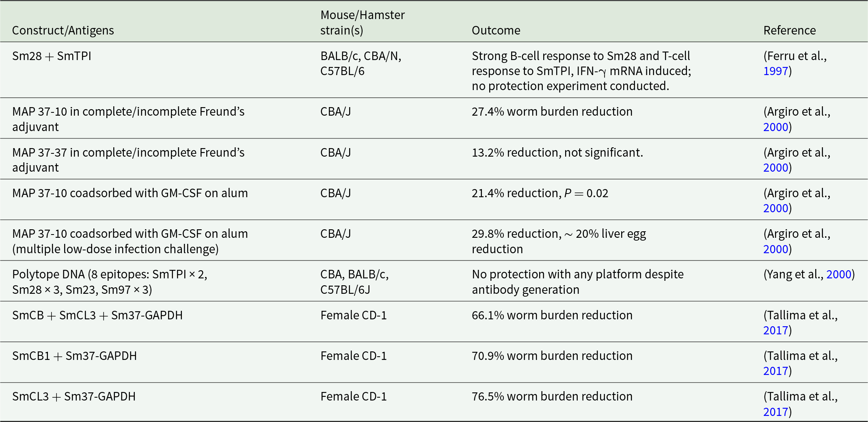
Task: Open the Ferru et al. 1997 reference link
Action: (x=775, y=71)
